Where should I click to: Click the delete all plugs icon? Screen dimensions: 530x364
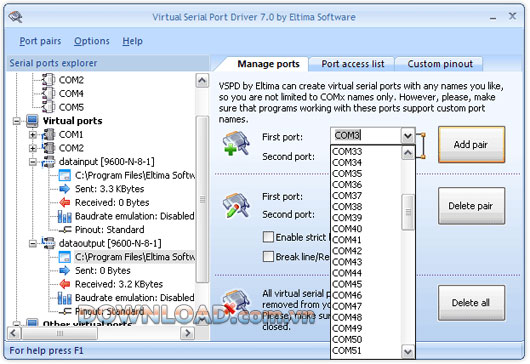point(237,301)
